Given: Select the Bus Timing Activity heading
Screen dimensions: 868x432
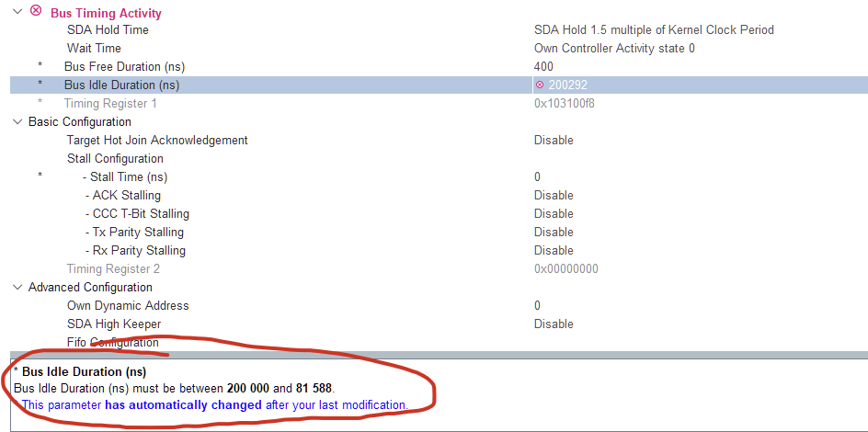Looking at the screenshot, I should coord(107,13).
